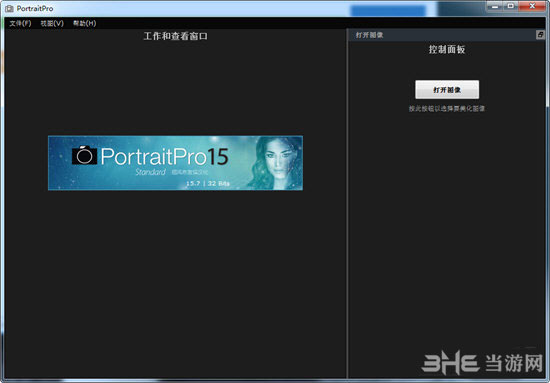Click the 工作和查看窗口 heading text
This screenshot has height=383, width=550.
pyautogui.click(x=175, y=36)
